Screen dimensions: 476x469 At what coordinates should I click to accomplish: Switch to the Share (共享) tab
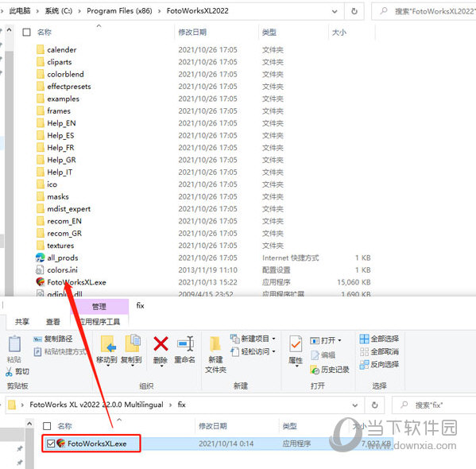coord(22,322)
